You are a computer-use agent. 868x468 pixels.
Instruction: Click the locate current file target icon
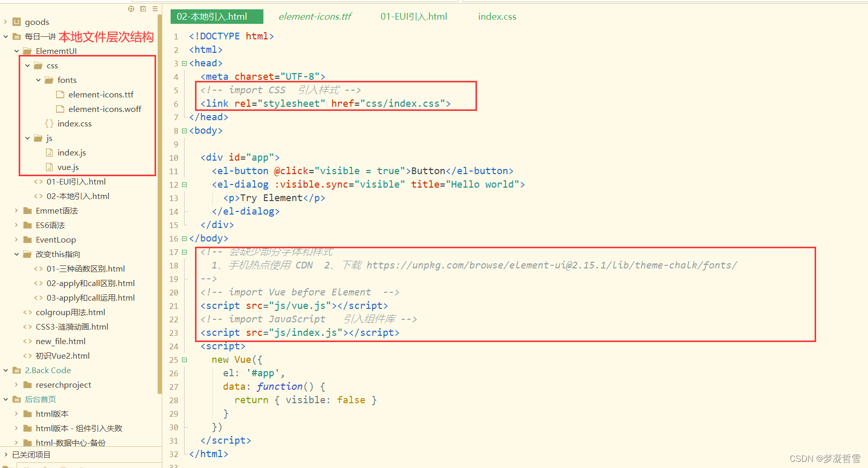(x=131, y=9)
